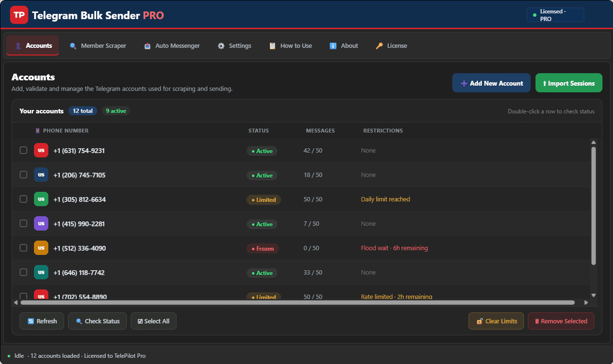
Task: Click the Active status of +1 (646) 118-7742
Action: (262, 273)
